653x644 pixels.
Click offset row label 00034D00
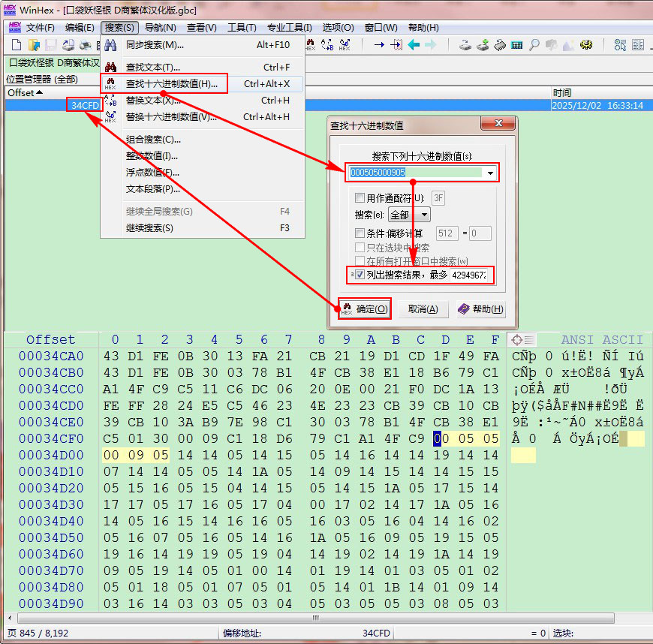point(51,455)
